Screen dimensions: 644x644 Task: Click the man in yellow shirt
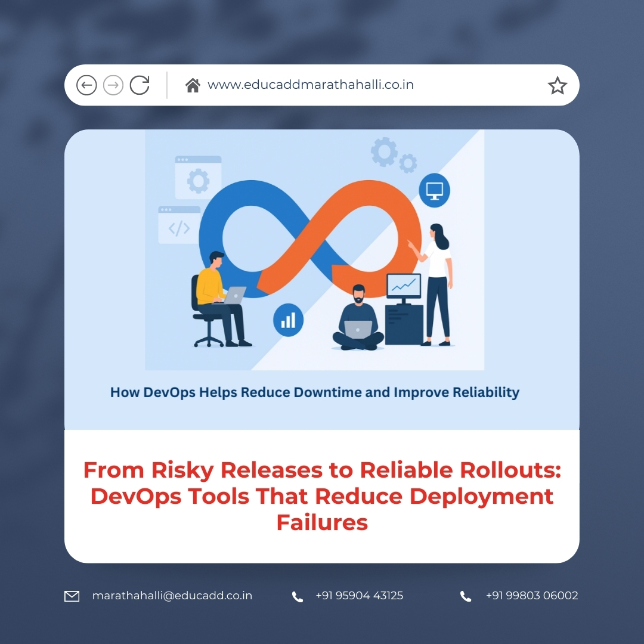pyautogui.click(x=219, y=299)
